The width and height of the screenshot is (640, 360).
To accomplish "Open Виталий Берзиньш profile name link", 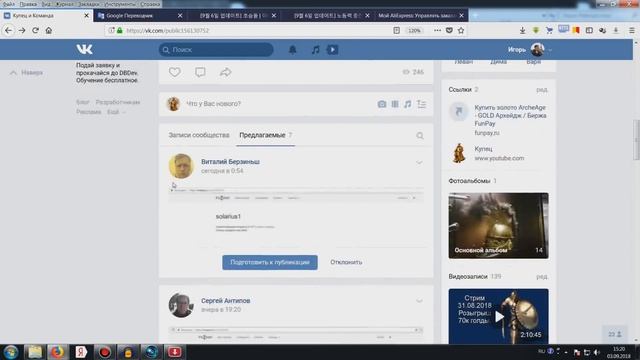I will pyautogui.click(x=230, y=162).
